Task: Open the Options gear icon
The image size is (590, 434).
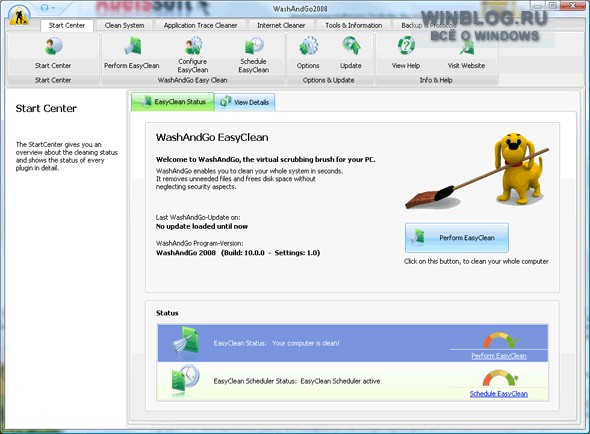Action: click(x=308, y=46)
